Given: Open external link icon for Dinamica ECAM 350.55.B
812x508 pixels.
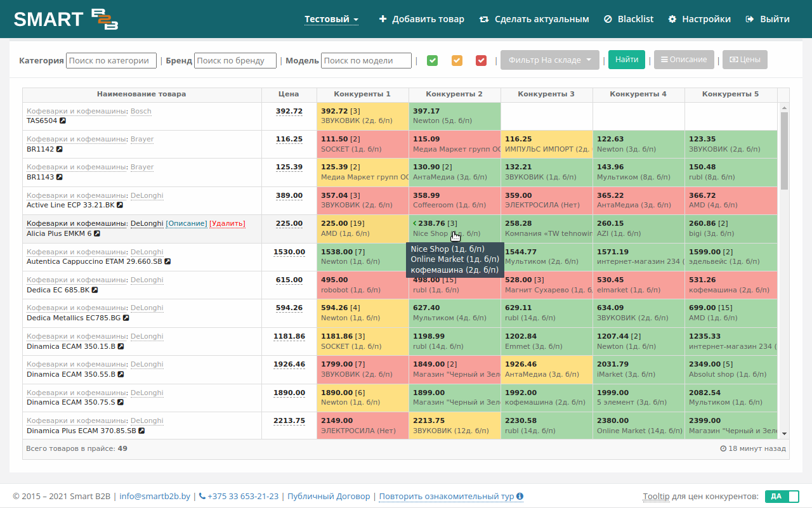Looking at the screenshot, I should [x=121, y=375].
